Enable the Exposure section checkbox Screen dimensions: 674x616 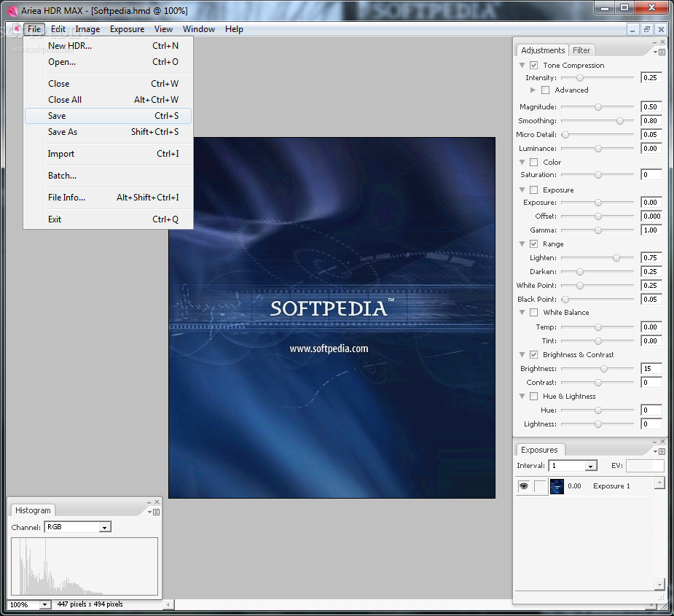click(x=533, y=190)
